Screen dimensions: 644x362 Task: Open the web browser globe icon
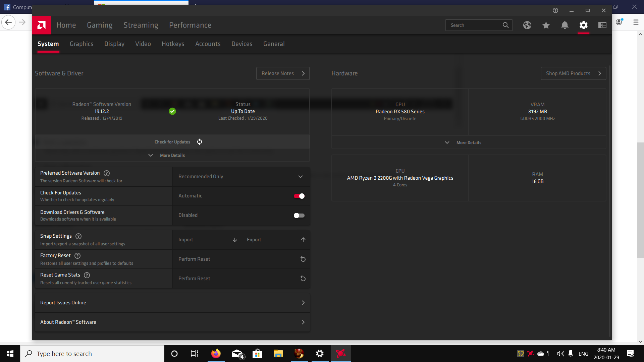tap(527, 25)
